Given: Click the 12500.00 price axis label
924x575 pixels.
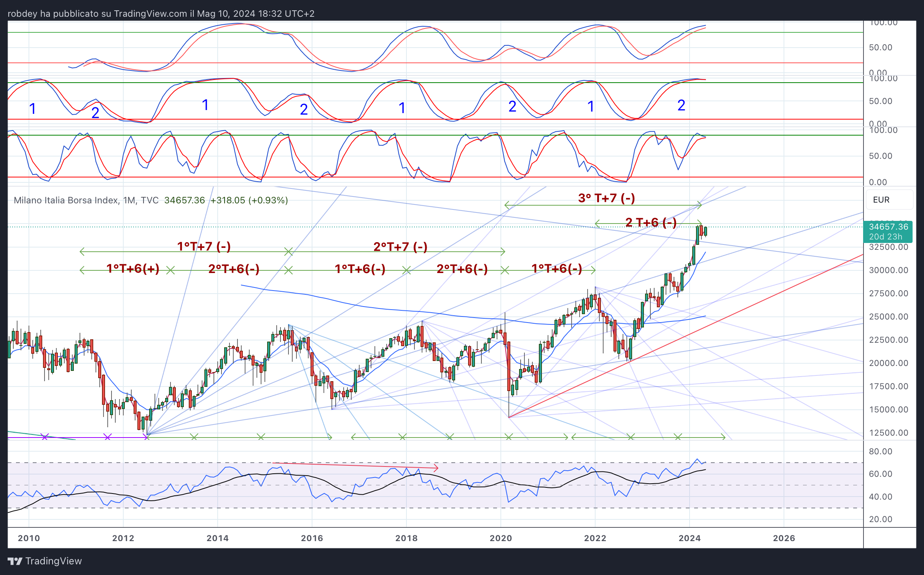Looking at the screenshot, I should click(x=889, y=433).
